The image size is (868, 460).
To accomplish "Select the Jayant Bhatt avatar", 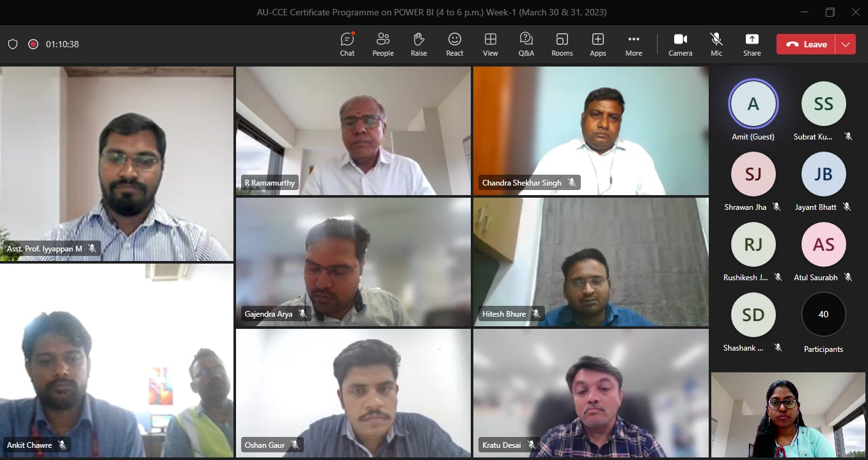I will [824, 174].
